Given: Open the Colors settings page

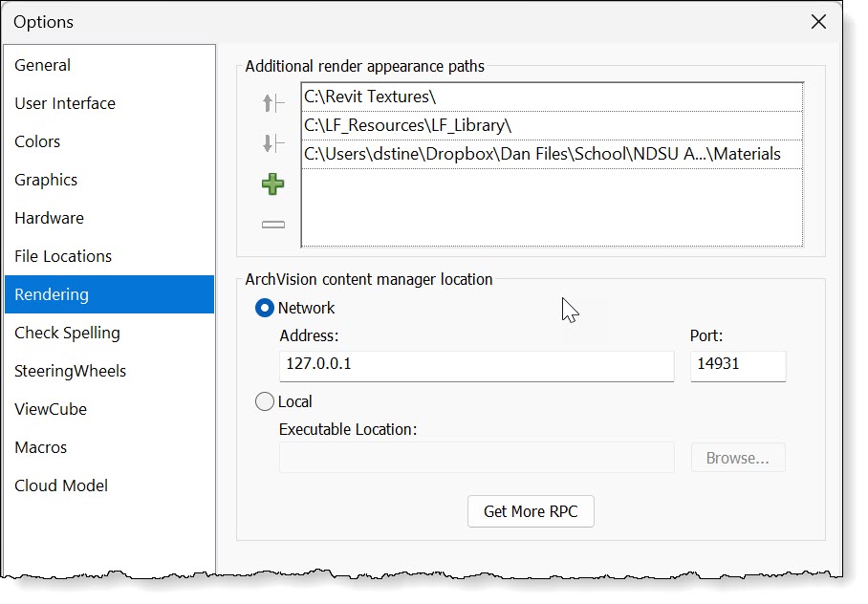Looking at the screenshot, I should point(37,141).
